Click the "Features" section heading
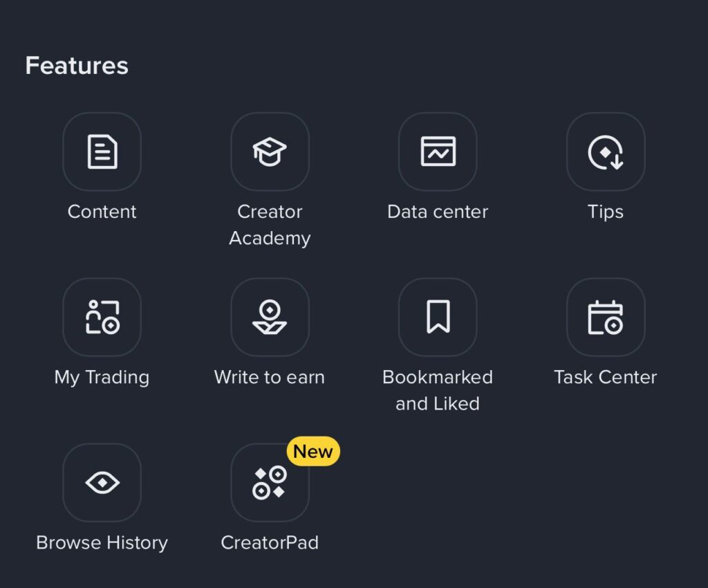The height and width of the screenshot is (588, 708). click(x=77, y=66)
